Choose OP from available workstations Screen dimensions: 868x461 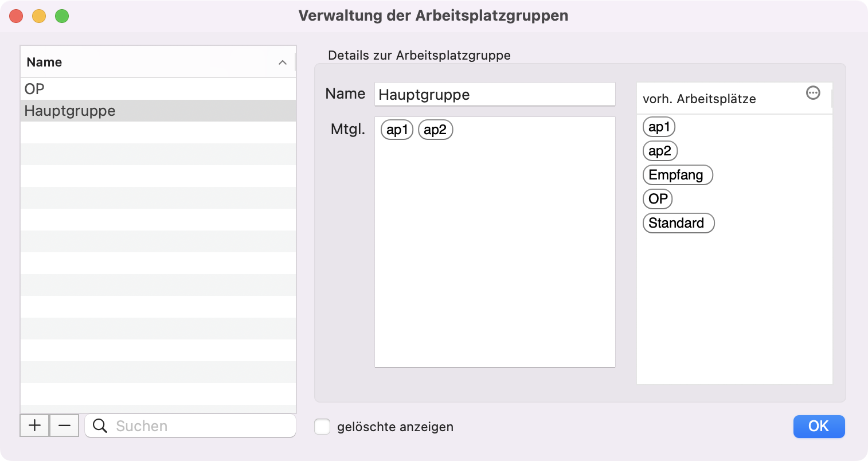point(658,199)
